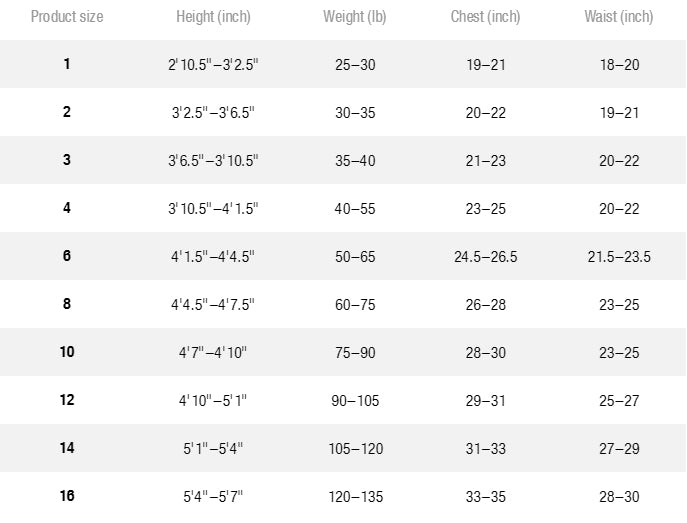Image resolution: width=687 pixels, height=523 pixels.
Task: Click product size 2 row label
Action: click(x=67, y=112)
